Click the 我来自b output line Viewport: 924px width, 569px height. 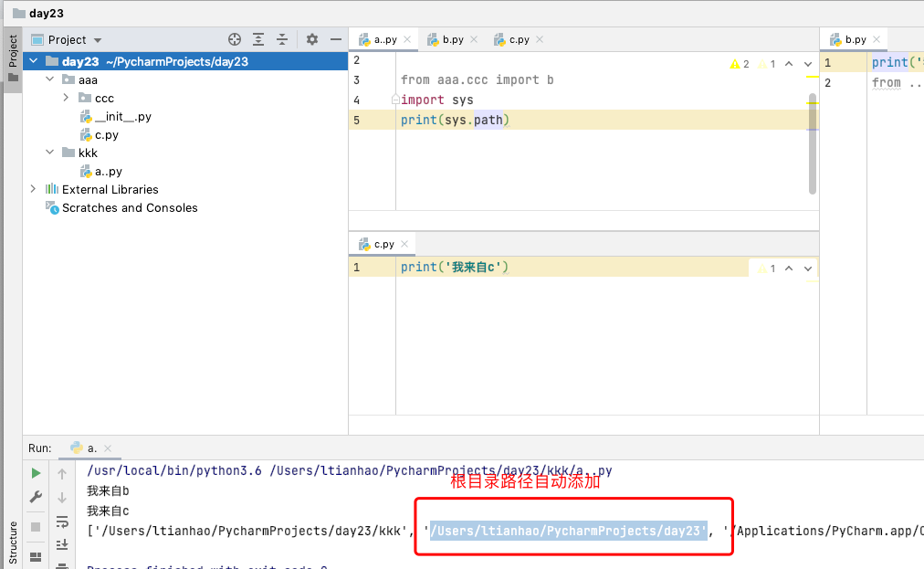108,490
